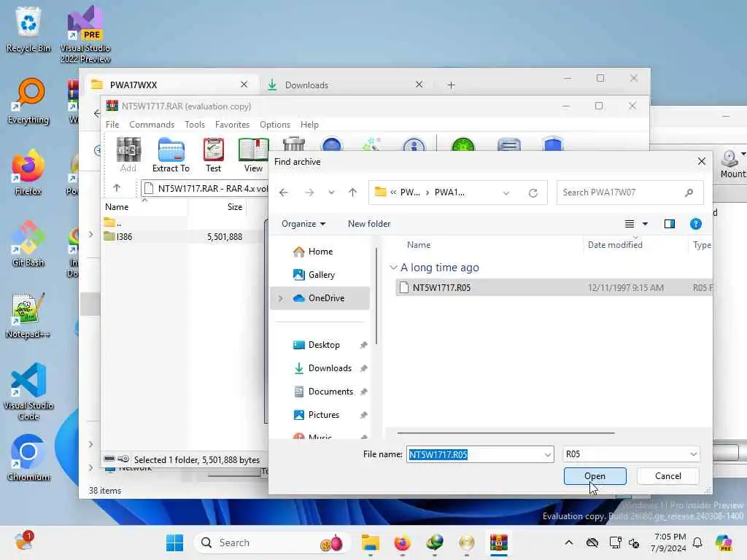
Task: Expand the address path history dropdown
Action: (x=506, y=192)
